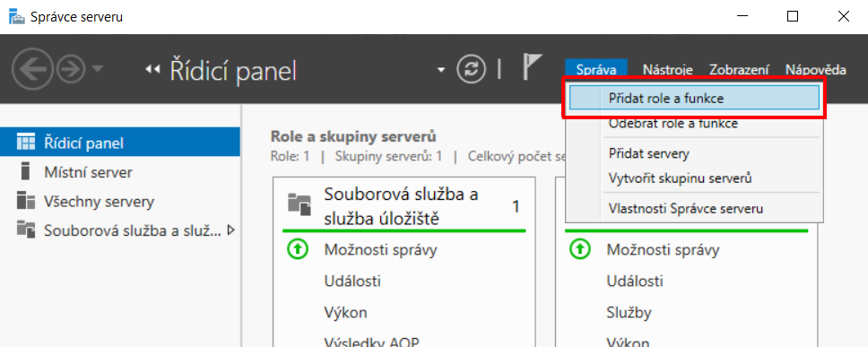
Task: Expand Souborová služba sidebar submenu arrow
Action: tap(230, 230)
